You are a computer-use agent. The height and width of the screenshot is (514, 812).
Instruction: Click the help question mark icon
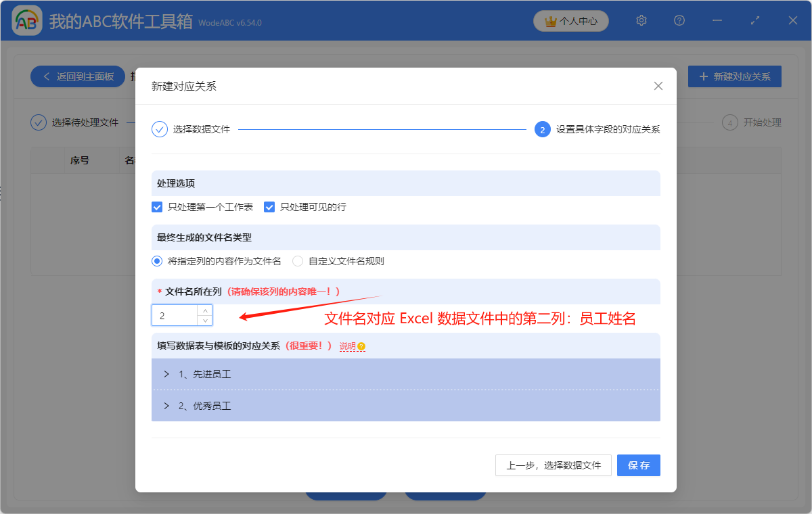pos(679,20)
